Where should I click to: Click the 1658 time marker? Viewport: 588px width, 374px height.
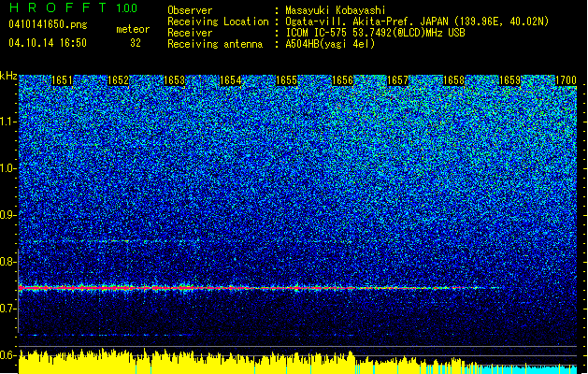tap(453, 80)
